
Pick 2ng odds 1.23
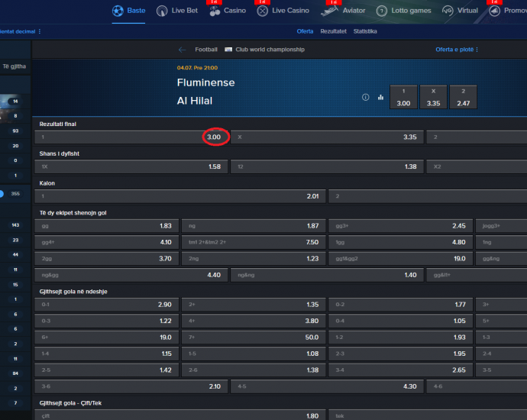click(254, 259)
